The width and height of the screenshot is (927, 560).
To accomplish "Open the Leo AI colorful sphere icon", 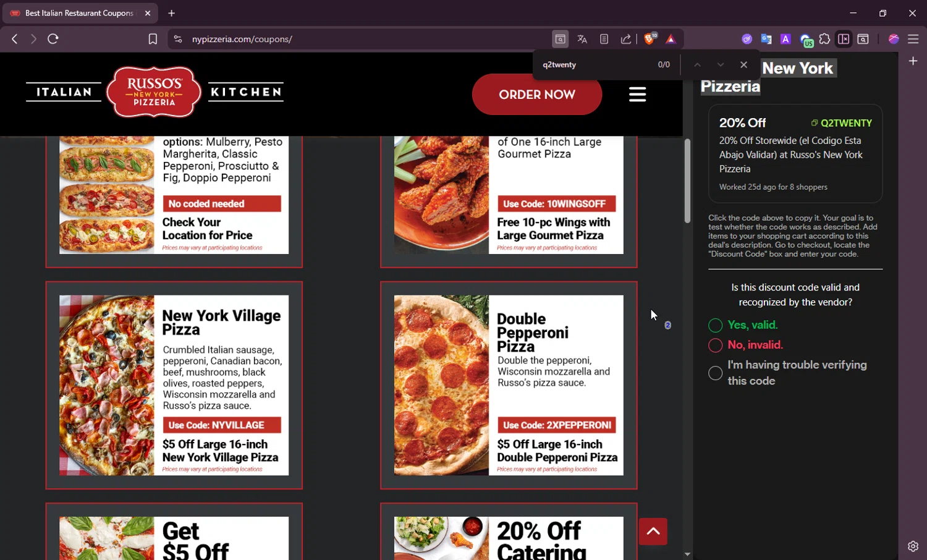I will 894,39.
